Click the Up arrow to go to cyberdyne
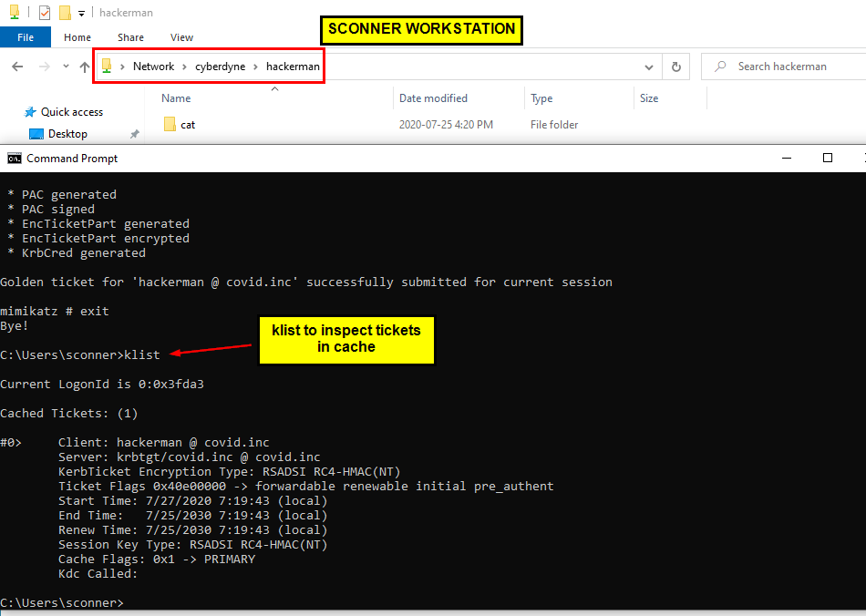The height and width of the screenshot is (616, 866). pos(84,66)
